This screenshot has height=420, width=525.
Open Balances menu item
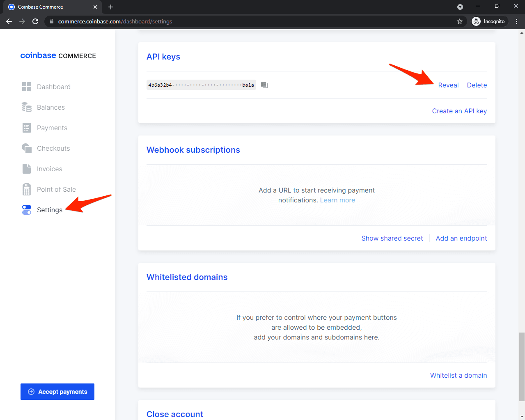(x=51, y=107)
